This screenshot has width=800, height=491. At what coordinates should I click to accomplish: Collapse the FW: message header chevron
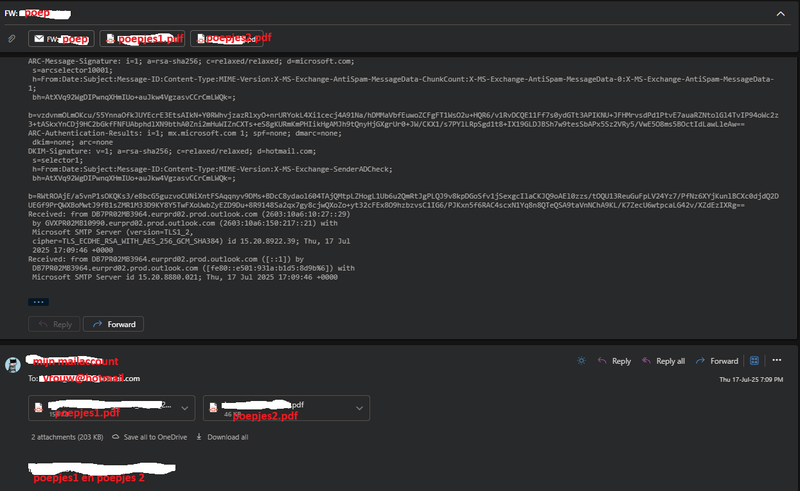click(781, 14)
